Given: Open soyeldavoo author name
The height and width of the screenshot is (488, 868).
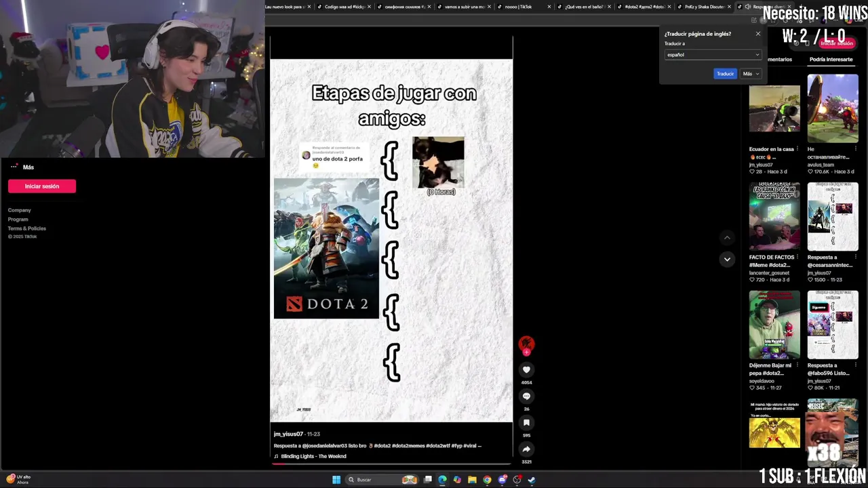Looking at the screenshot, I should pyautogui.click(x=762, y=381).
